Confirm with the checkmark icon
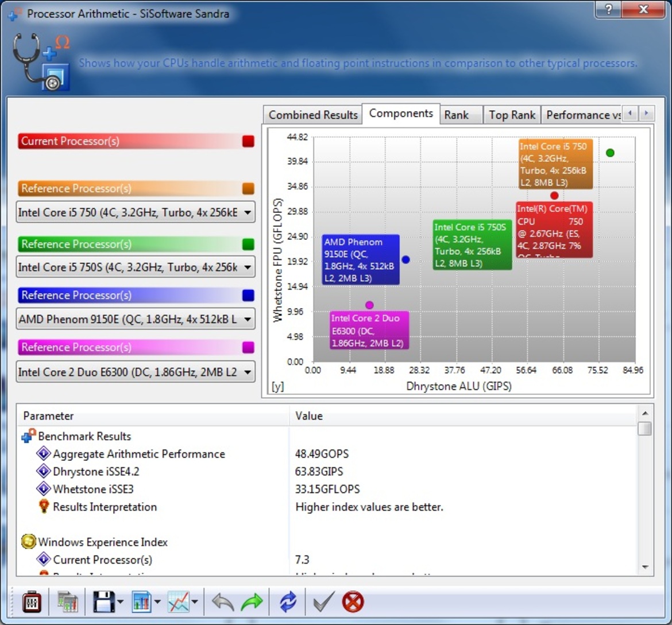This screenshot has width=672, height=625. click(x=323, y=602)
